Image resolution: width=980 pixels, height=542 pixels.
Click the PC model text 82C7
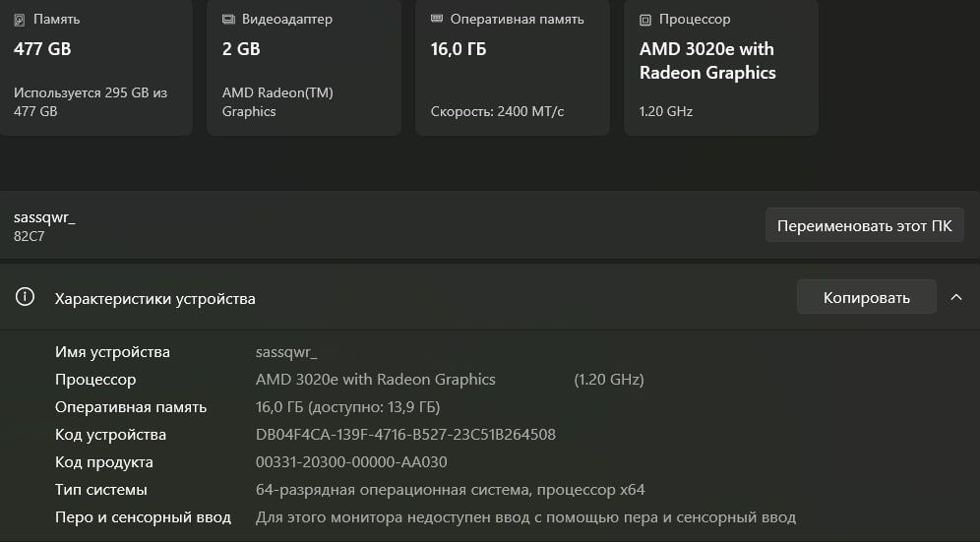30,237
